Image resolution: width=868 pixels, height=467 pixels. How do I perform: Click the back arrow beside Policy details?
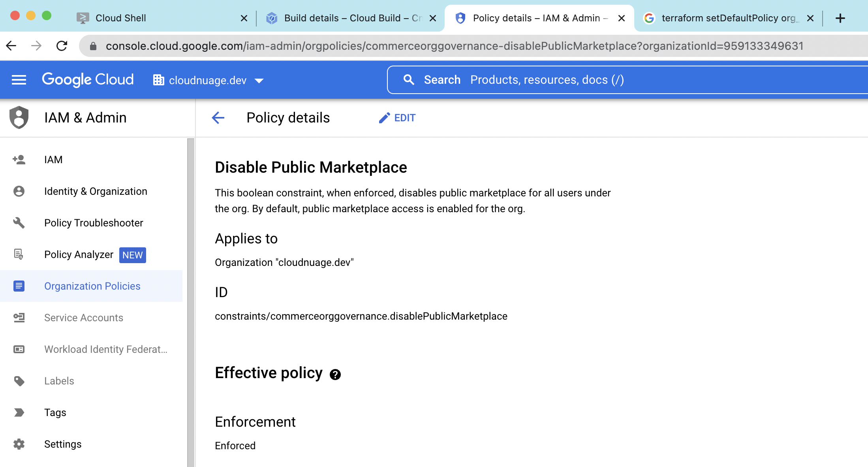[218, 117]
